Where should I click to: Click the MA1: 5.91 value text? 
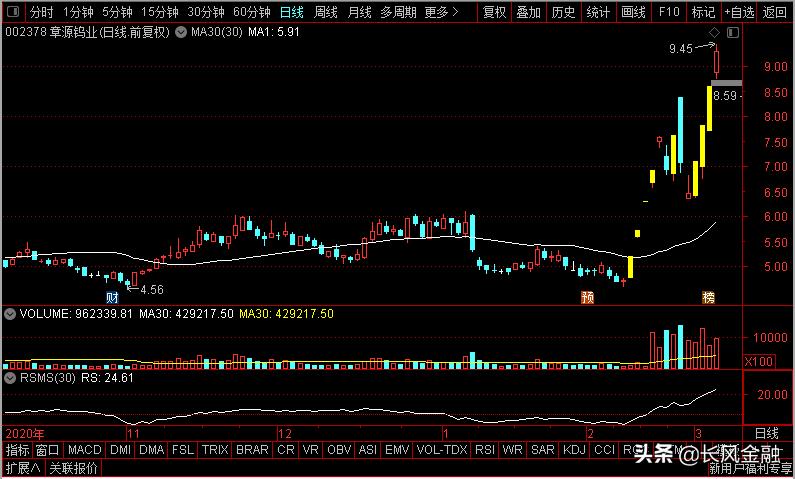(x=274, y=32)
